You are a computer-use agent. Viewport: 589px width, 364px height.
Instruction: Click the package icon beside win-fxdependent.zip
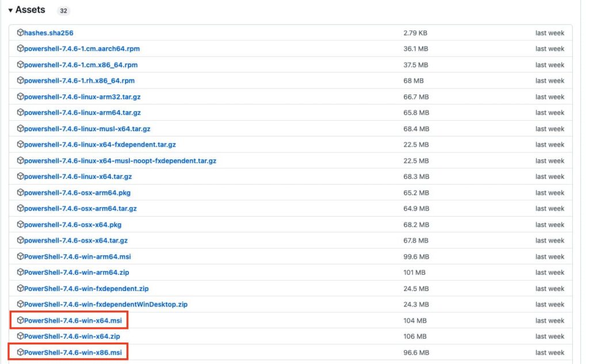20,288
